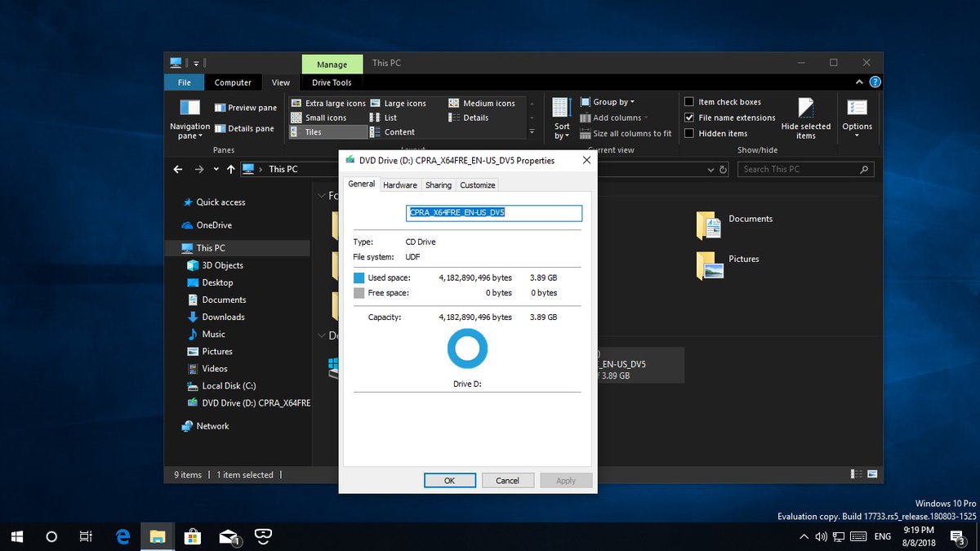Expand the layout gallery more arrow
980x551 pixels.
[532, 132]
